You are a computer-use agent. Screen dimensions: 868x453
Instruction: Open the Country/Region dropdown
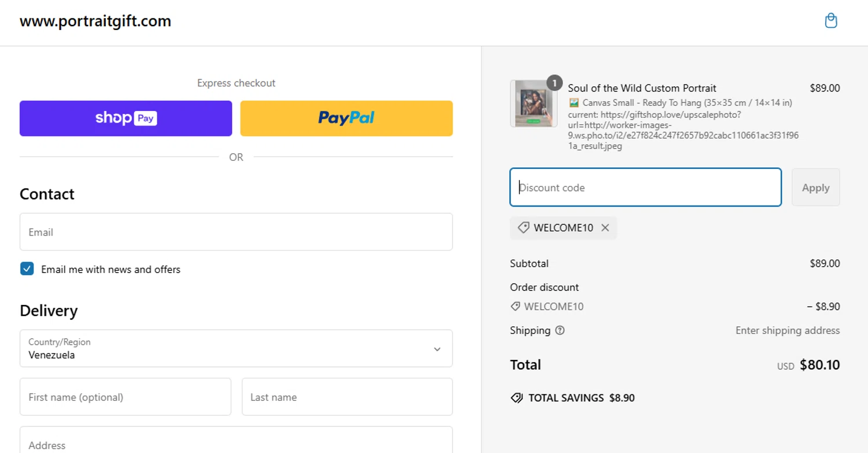click(x=236, y=348)
